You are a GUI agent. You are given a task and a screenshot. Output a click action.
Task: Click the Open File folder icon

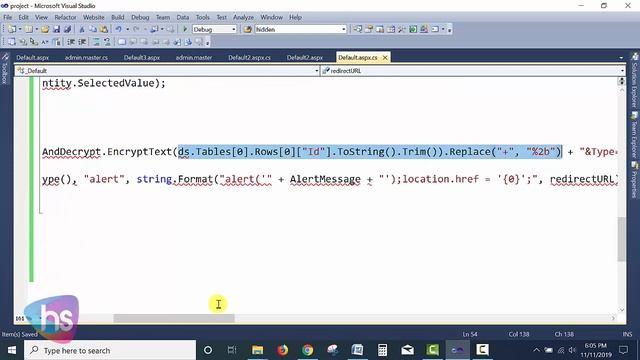(x=45, y=29)
